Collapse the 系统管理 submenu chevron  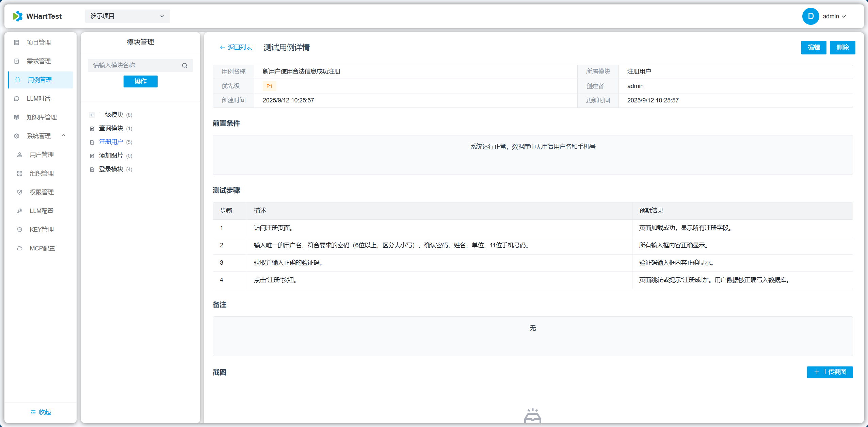[x=64, y=136]
